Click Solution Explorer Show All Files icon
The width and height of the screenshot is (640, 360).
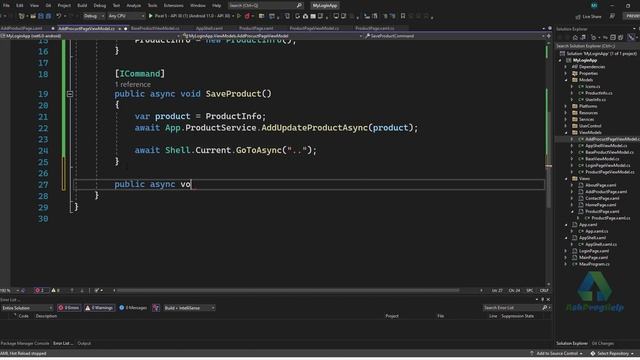[x=620, y=38]
